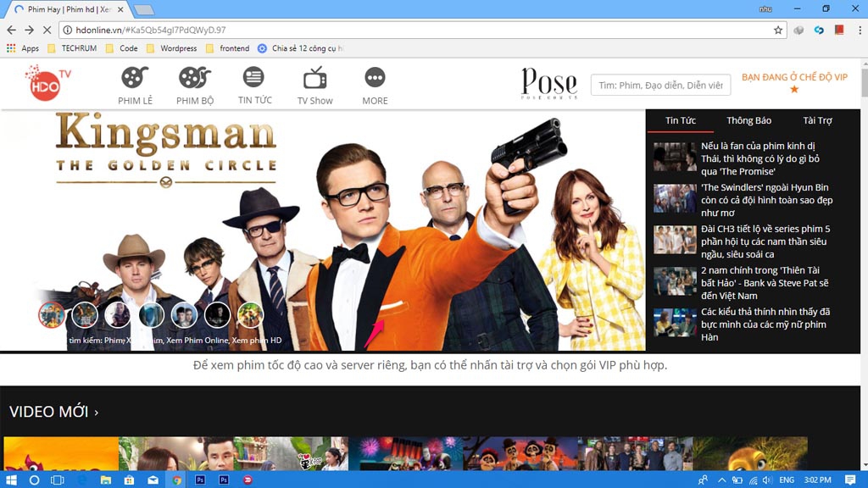The image size is (868, 488).
Task: Click the film search input field
Action: coord(660,86)
